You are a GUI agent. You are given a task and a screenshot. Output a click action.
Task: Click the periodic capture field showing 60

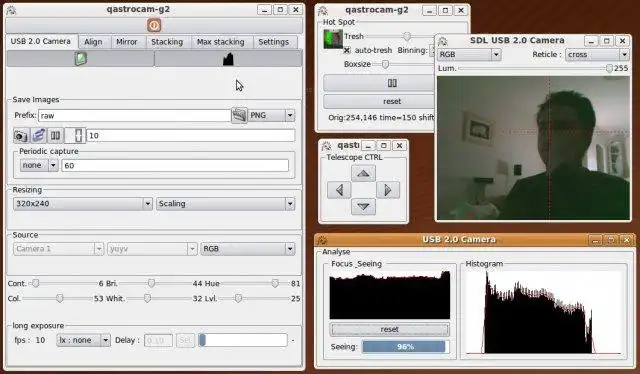pos(175,165)
